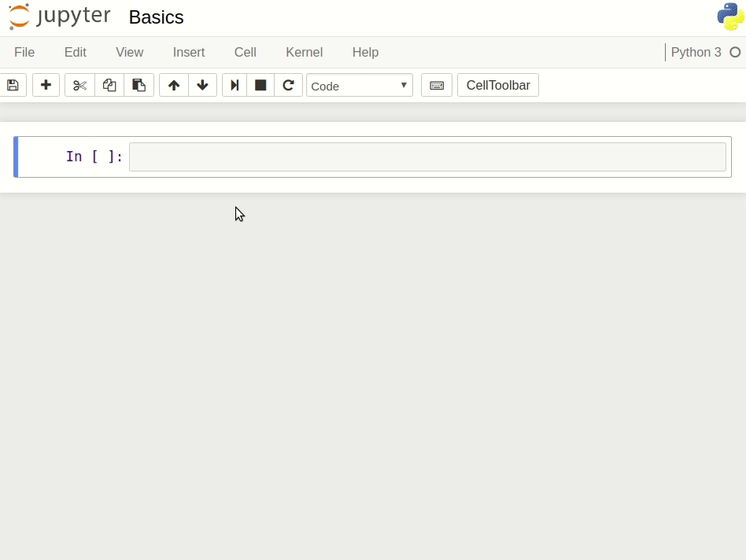Open the Kernel menu
This screenshot has width=746, height=560.
(x=304, y=52)
